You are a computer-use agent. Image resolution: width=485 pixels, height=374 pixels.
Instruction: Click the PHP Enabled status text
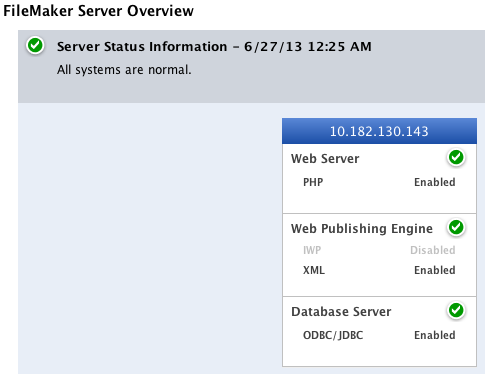tap(435, 182)
